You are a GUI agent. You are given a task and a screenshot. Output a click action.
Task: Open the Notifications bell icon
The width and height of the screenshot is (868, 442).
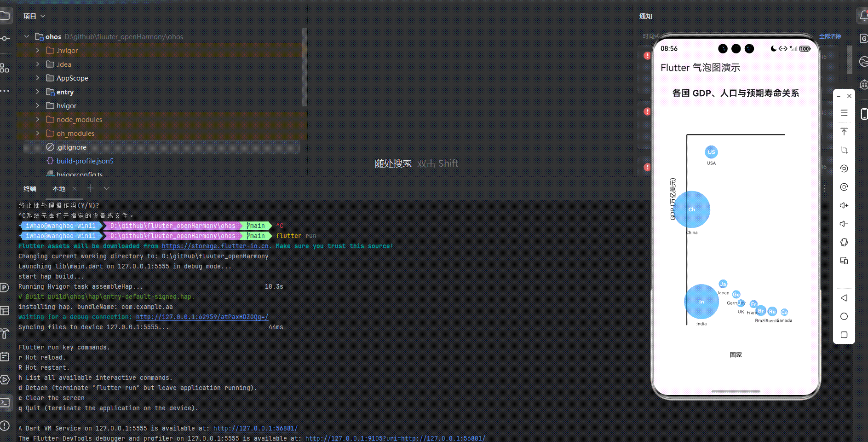tap(863, 16)
